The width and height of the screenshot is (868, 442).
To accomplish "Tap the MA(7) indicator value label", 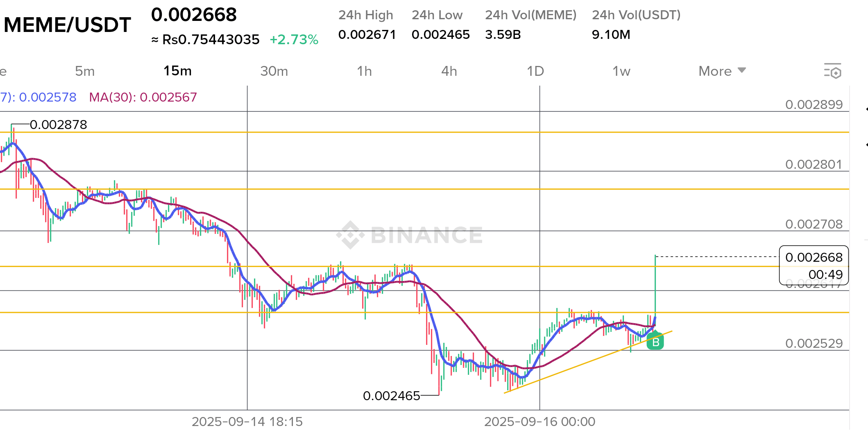I will tap(39, 97).
